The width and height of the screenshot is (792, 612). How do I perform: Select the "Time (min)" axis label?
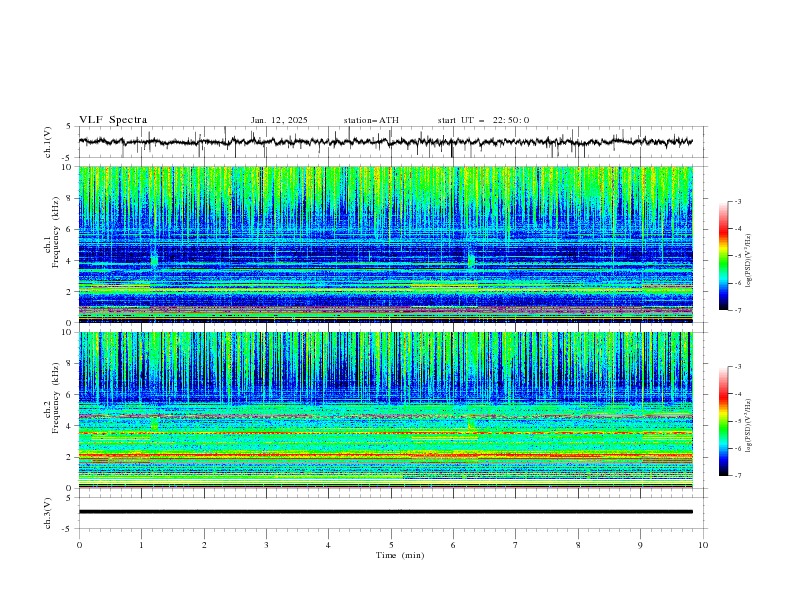(x=400, y=555)
